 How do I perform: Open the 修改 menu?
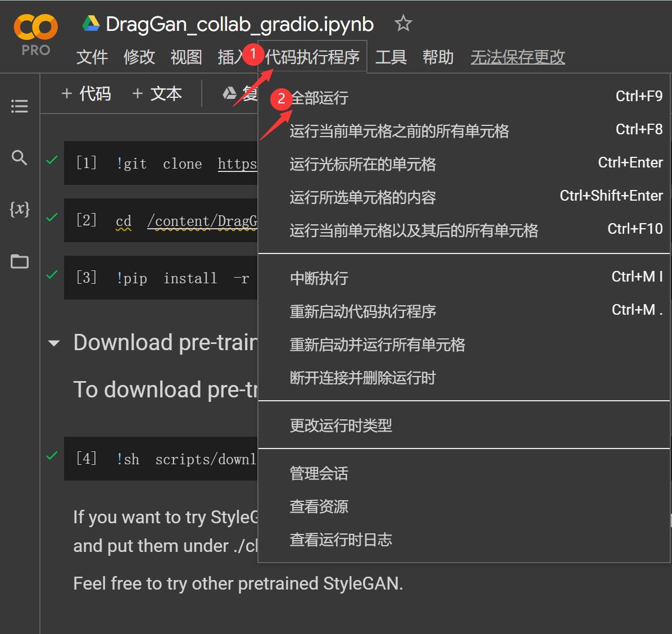[139, 57]
